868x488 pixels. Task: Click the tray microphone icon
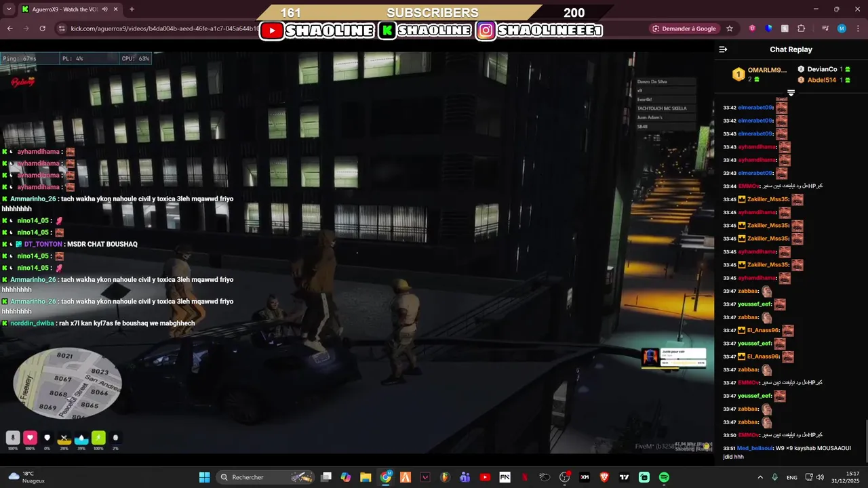point(775,477)
